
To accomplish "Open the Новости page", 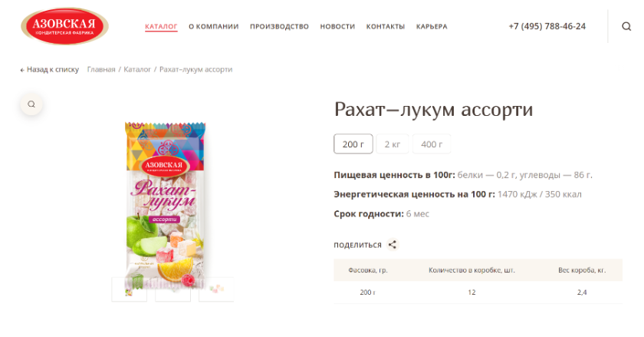I will coord(337,26).
